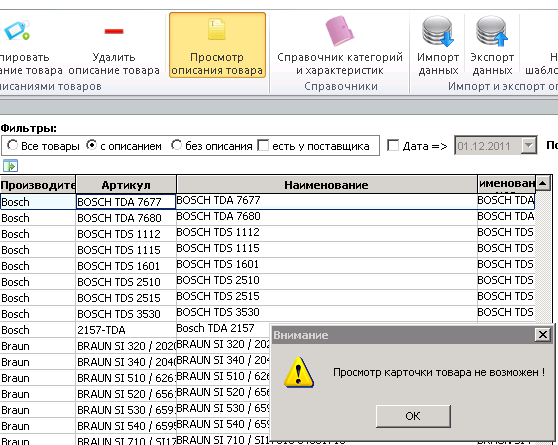Viewport: 558px width, 445px height.
Task: Select article cell BOSCH TDS 1112
Action: (126, 234)
